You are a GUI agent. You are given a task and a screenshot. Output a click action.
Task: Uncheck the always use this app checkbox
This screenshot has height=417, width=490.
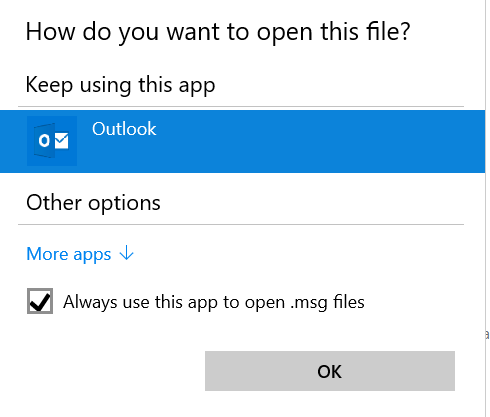pyautogui.click(x=40, y=301)
